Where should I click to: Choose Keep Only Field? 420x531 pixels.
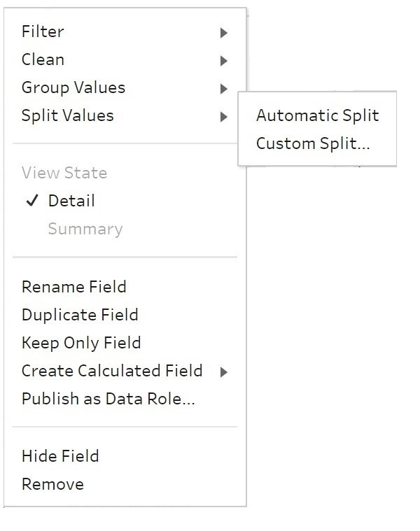[81, 343]
